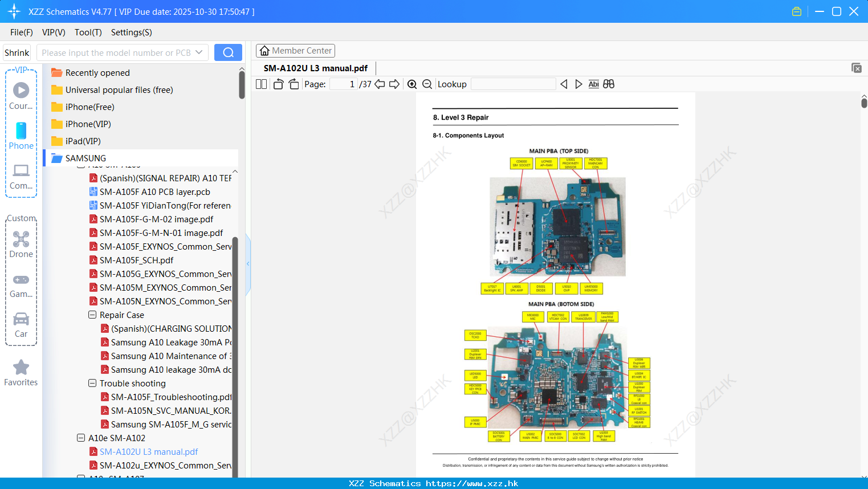The height and width of the screenshot is (489, 868).
Task: Close the PDF tab panel icon
Action: coord(857,68)
